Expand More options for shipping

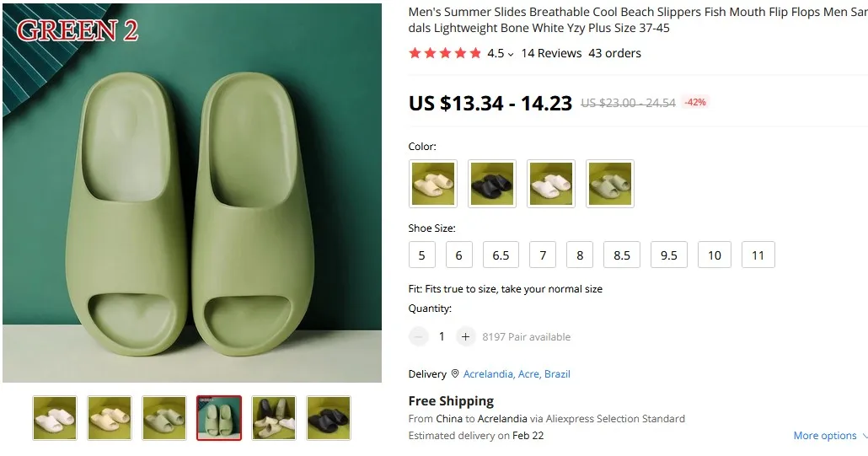[830, 436]
